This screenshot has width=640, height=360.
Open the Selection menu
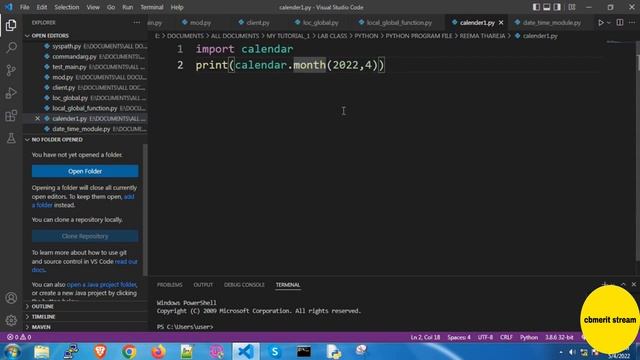tap(67, 7)
